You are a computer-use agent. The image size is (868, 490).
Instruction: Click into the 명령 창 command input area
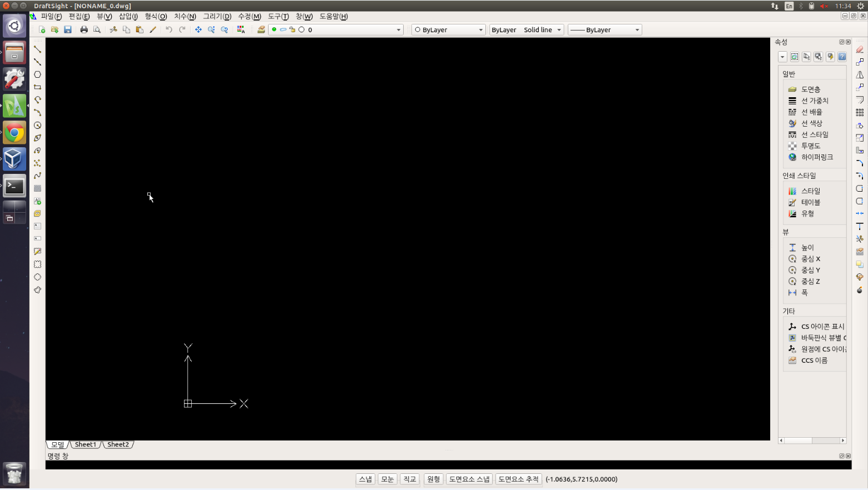tap(448, 465)
